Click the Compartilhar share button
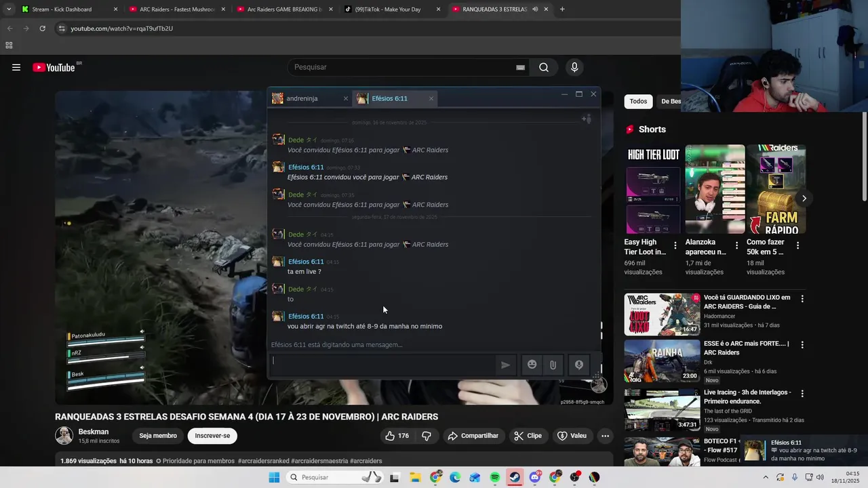Image resolution: width=868 pixels, height=488 pixels. pyautogui.click(x=473, y=436)
